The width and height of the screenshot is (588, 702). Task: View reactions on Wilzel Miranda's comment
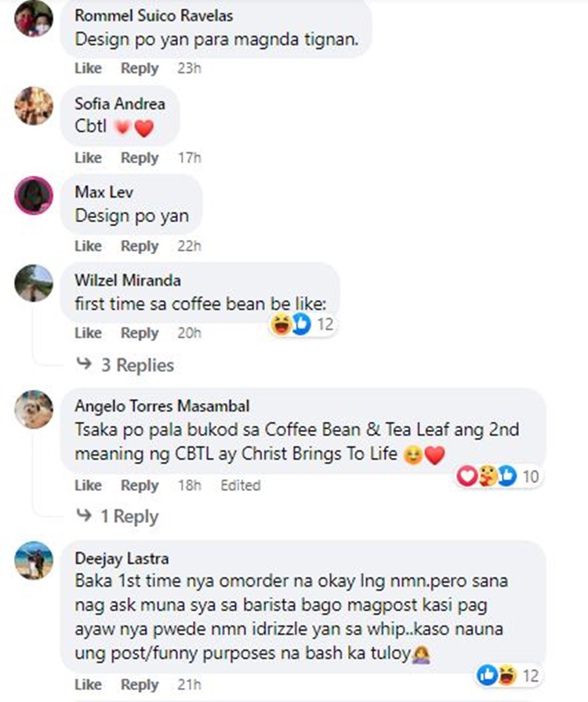coord(303,324)
